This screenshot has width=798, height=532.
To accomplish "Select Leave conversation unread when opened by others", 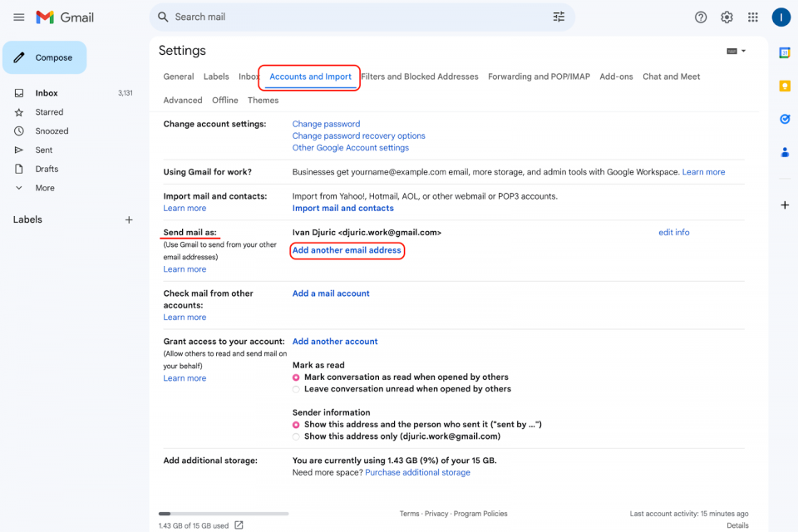I will pyautogui.click(x=295, y=388).
